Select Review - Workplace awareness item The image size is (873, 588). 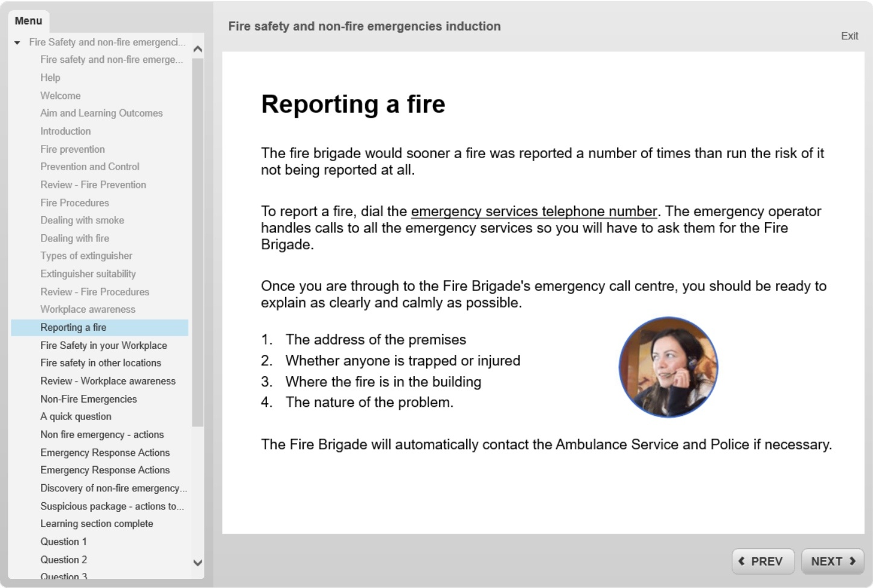[x=107, y=381]
